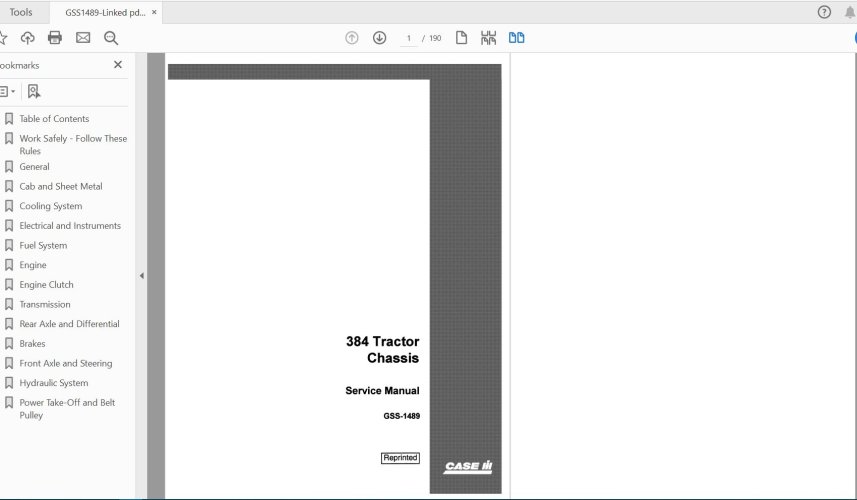Open the notifications bell
Screen dimensions: 857x500
point(849,12)
